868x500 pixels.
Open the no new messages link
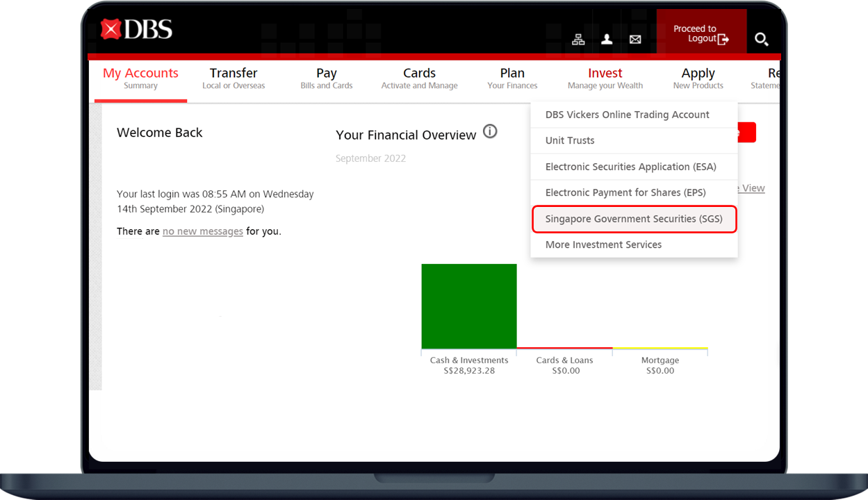click(202, 231)
